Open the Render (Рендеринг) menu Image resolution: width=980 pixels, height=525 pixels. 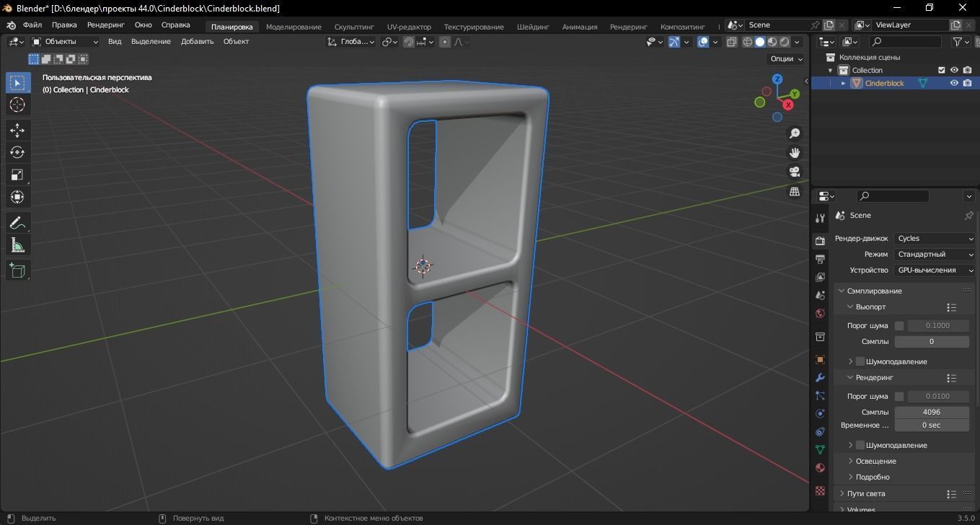tap(106, 25)
